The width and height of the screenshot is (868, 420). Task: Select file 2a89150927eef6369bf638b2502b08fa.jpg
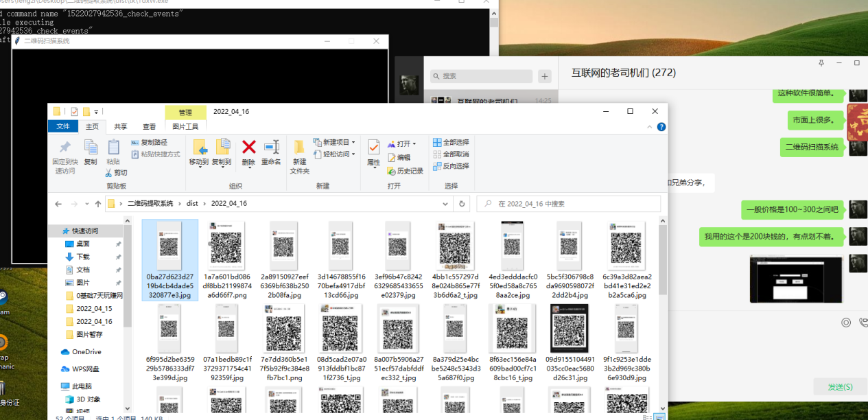(282, 261)
